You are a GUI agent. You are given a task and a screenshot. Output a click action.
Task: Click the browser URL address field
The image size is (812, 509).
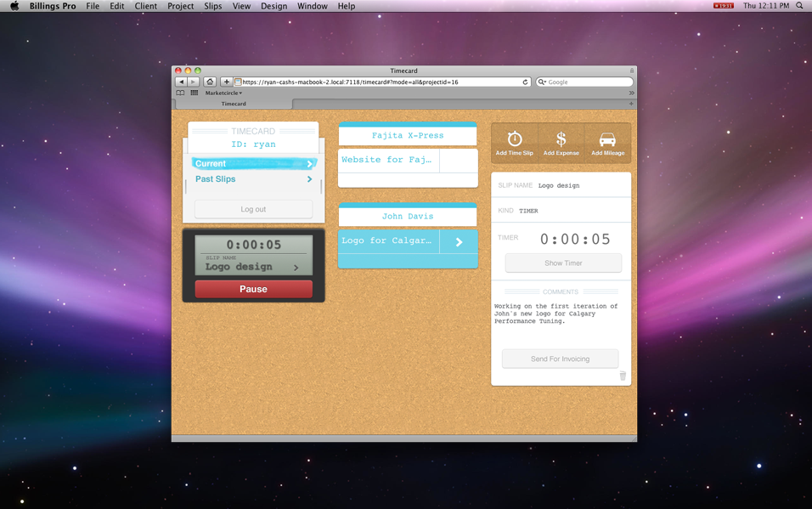pyautogui.click(x=381, y=82)
